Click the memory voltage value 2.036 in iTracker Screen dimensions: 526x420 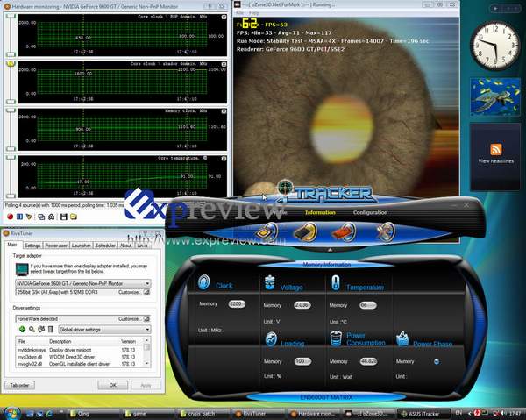302,305
